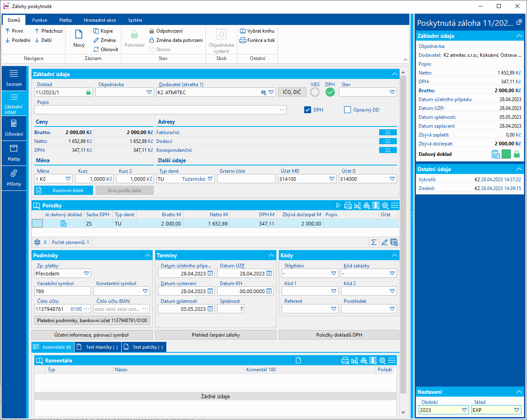Click the Funkce a tisk printer icon
Screen dimensions: 527x420
(x=243, y=40)
